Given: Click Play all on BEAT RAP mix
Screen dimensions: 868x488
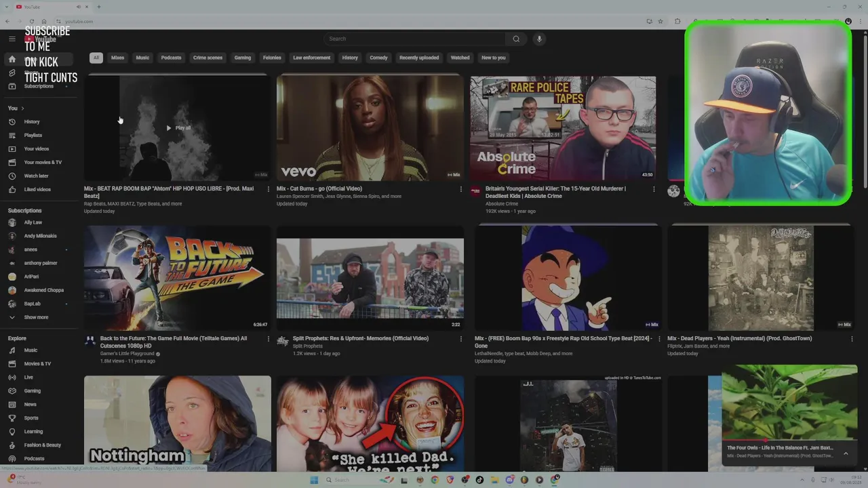Looking at the screenshot, I should coord(178,128).
